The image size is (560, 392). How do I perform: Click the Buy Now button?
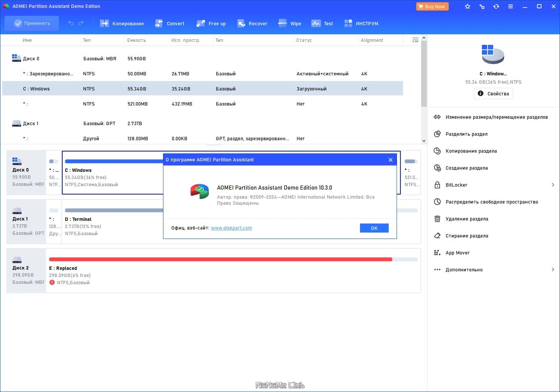pos(432,6)
